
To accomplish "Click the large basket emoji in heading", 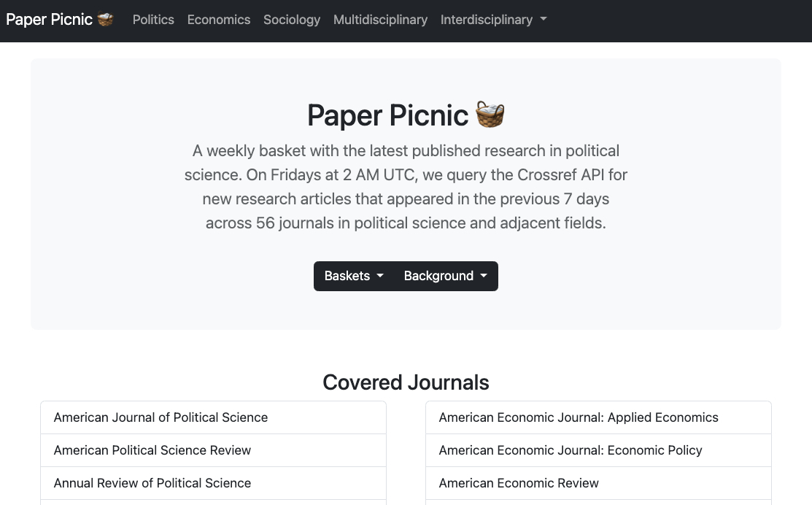I will [x=490, y=115].
